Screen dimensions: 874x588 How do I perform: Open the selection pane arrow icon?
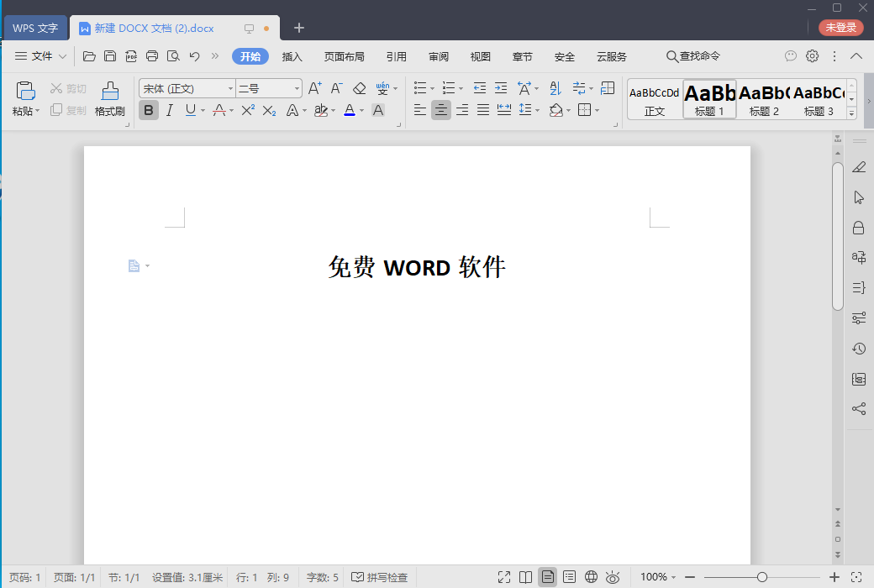pyautogui.click(x=859, y=197)
